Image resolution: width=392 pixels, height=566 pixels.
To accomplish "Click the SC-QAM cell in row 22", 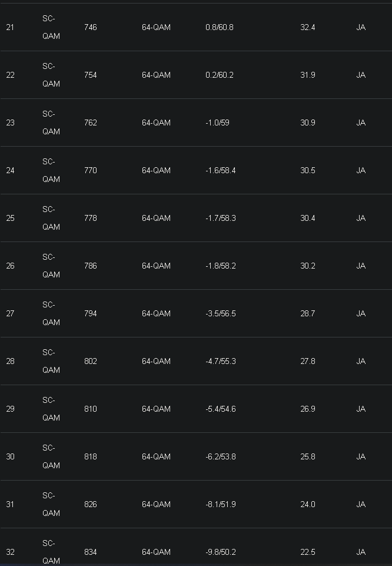I will pos(51,75).
